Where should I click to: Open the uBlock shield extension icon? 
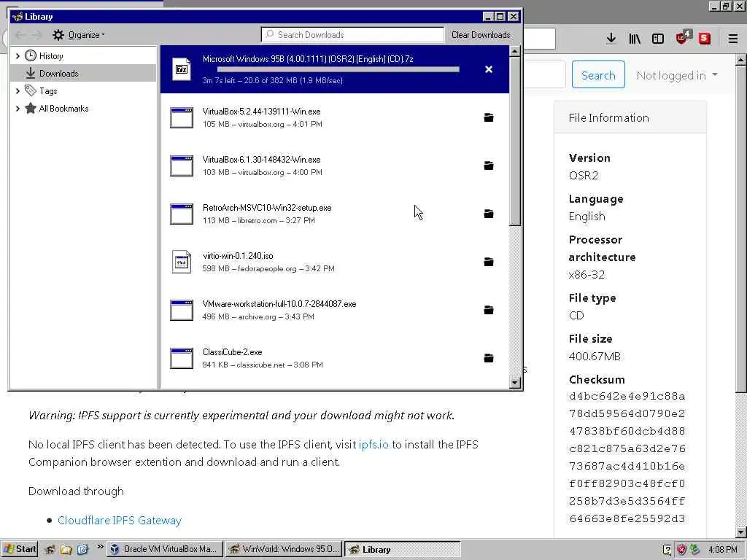pyautogui.click(x=683, y=38)
